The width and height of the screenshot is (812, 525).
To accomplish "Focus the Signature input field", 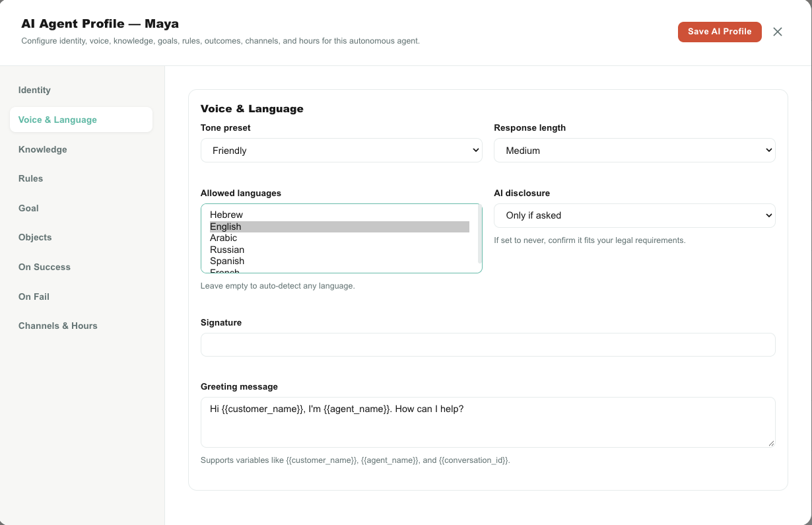I will coord(488,345).
